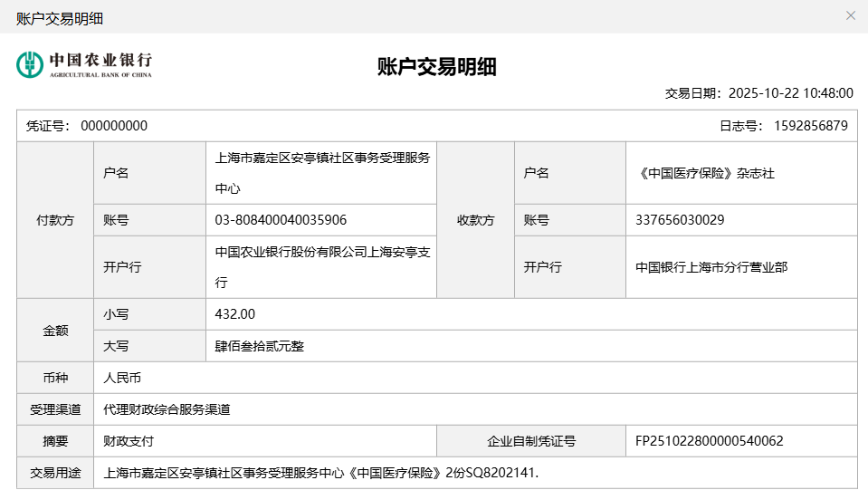Click the voucher number 000000000
This screenshot has width=868, height=490.
[114, 126]
